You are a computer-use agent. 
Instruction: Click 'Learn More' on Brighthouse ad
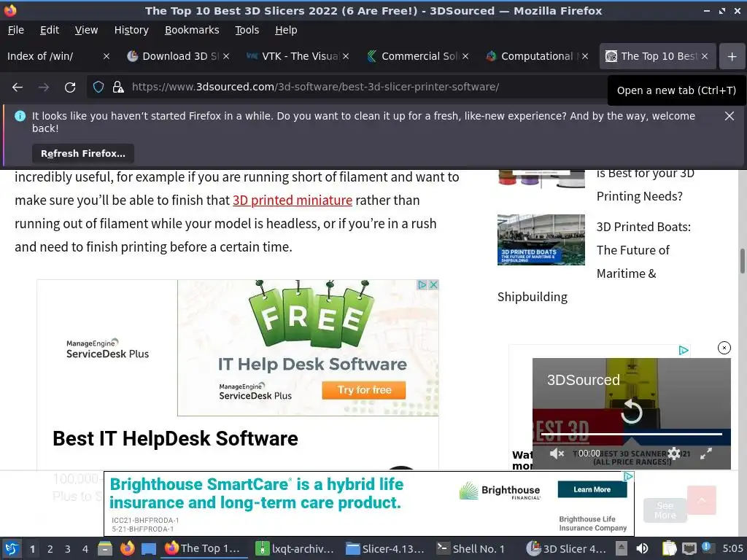pyautogui.click(x=592, y=489)
